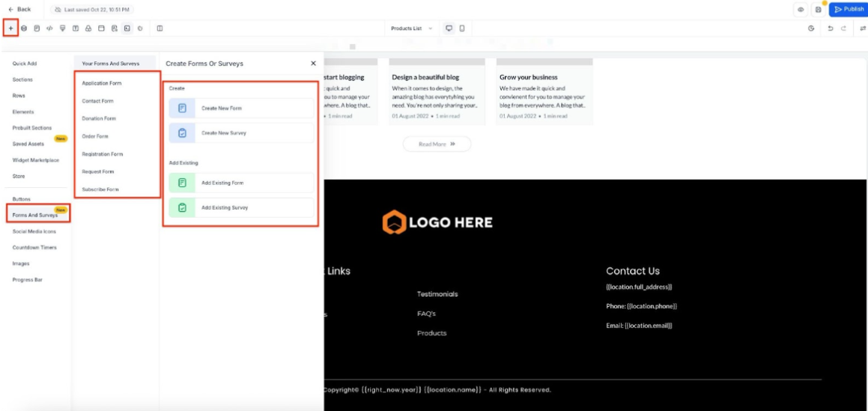Click the Read More button
Image resolution: width=868 pixels, height=411 pixels.
(437, 144)
